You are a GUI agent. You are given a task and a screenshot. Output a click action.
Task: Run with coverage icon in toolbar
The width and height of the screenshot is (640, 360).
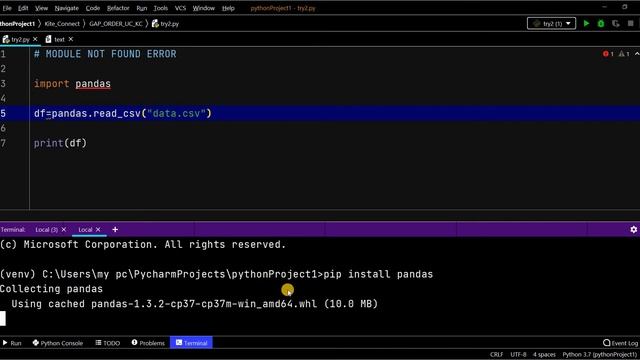tap(616, 23)
